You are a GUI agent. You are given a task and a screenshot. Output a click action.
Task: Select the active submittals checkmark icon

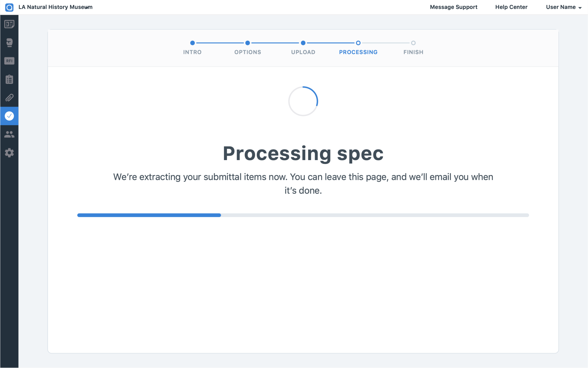[9, 116]
